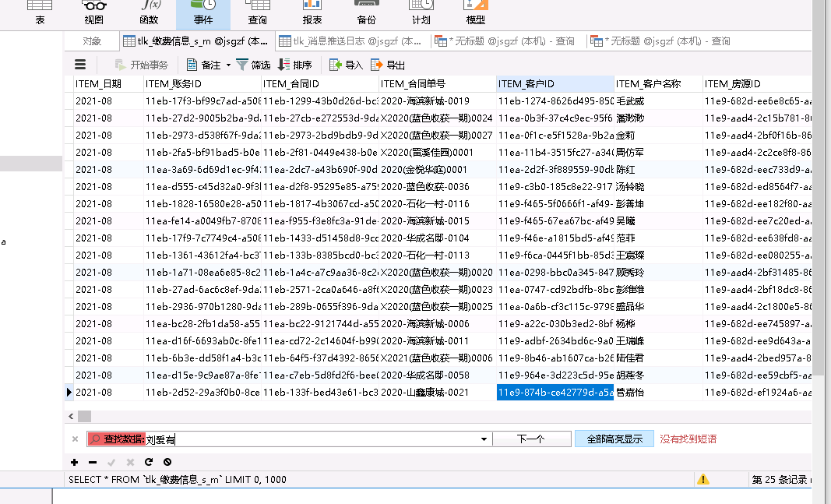The width and height of the screenshot is (831, 504).
Task: Click 开始事务 begin transaction
Action: coord(142,65)
